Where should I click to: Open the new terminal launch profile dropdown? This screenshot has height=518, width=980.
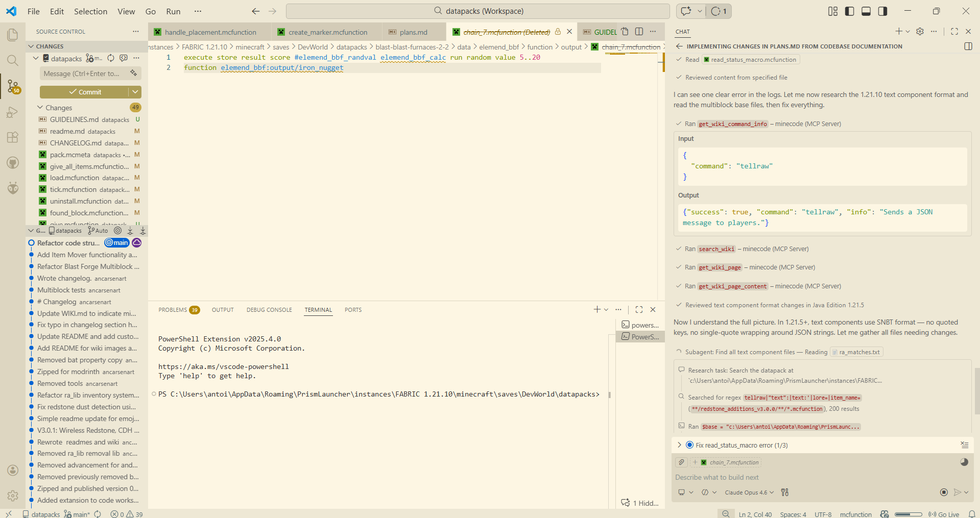pyautogui.click(x=606, y=310)
